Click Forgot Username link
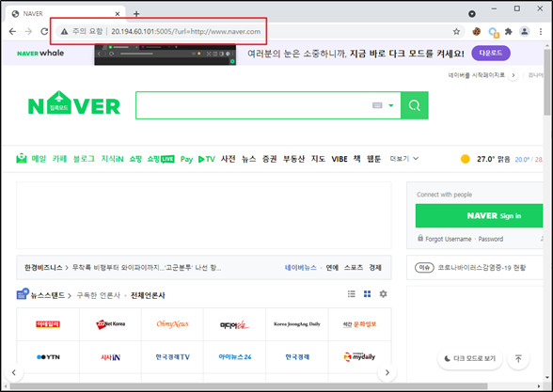 (449, 239)
